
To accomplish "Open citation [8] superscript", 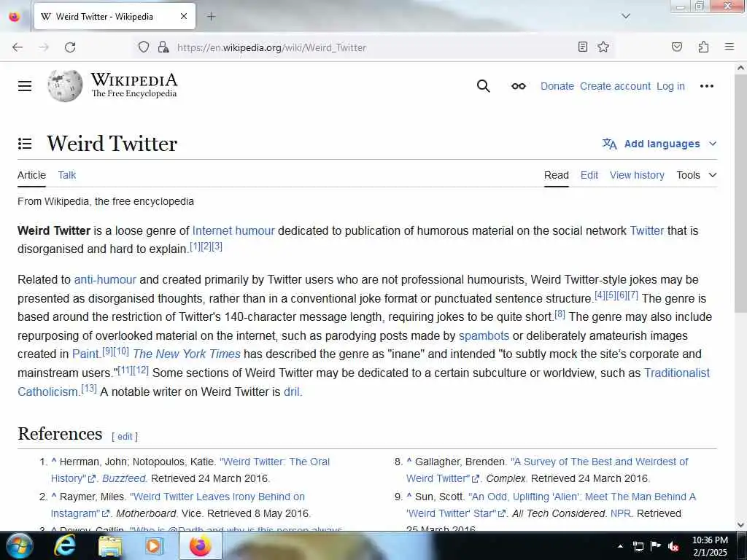I will tap(560, 314).
